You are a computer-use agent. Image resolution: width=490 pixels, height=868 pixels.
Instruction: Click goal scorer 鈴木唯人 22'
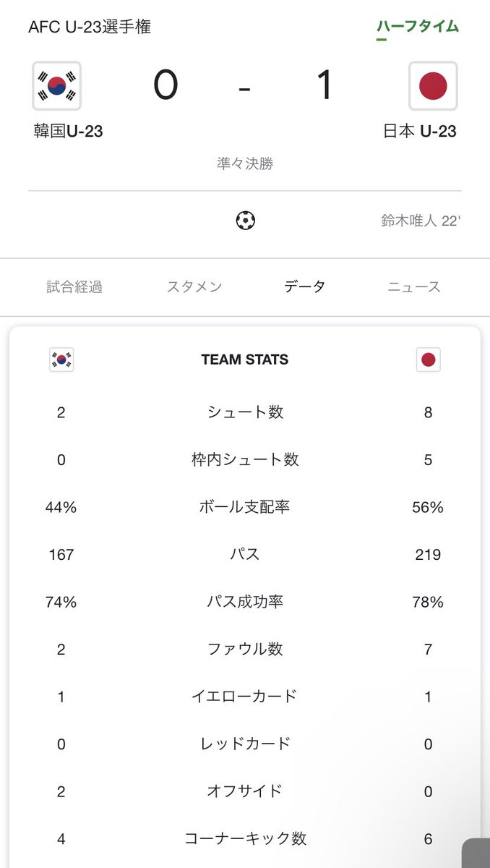coord(421,221)
